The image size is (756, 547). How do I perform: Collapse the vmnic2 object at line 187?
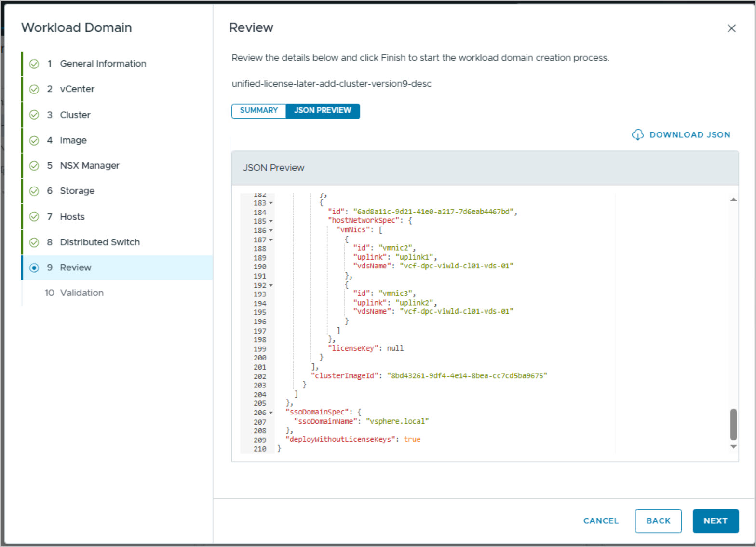point(271,240)
